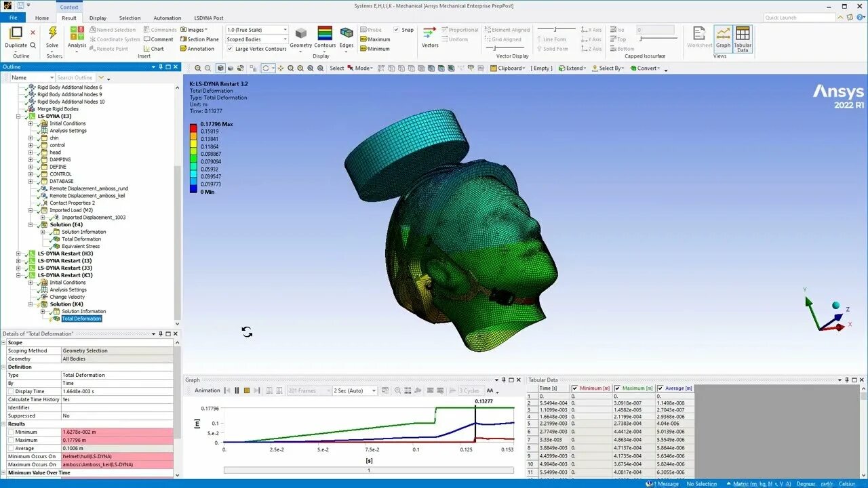Click the Vectors icon
This screenshot has height=488, width=868.
click(x=429, y=33)
